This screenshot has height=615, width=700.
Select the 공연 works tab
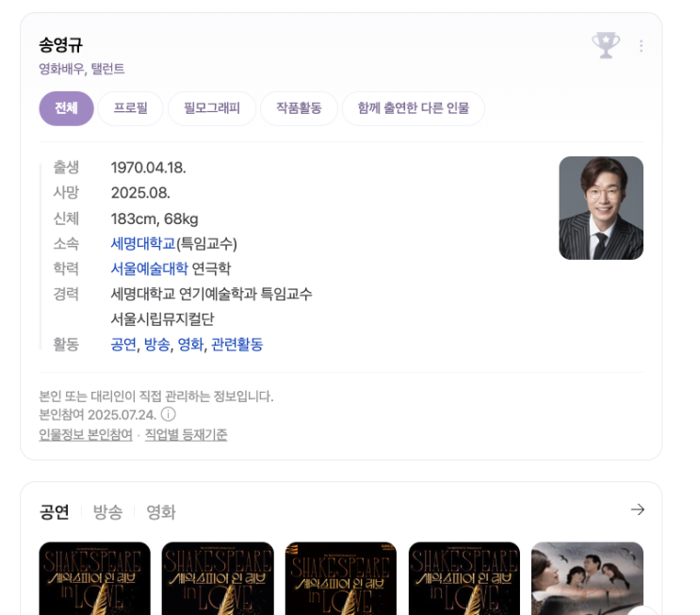click(55, 512)
